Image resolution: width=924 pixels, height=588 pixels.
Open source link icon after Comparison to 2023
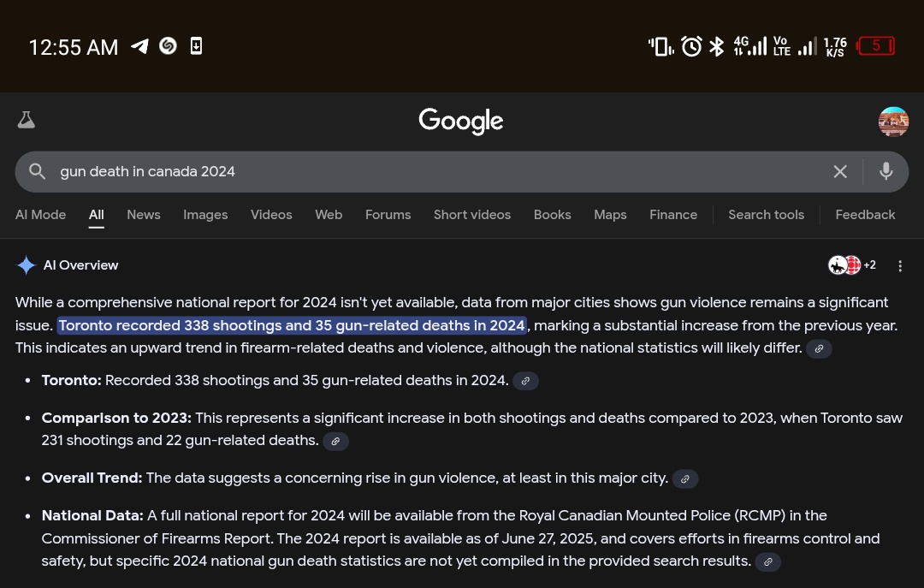[335, 441]
